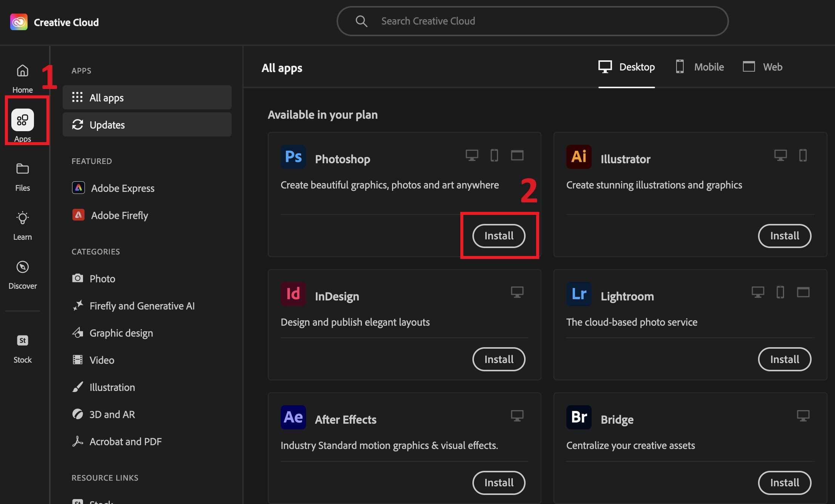Click the Creative Cloud logo

19,22
